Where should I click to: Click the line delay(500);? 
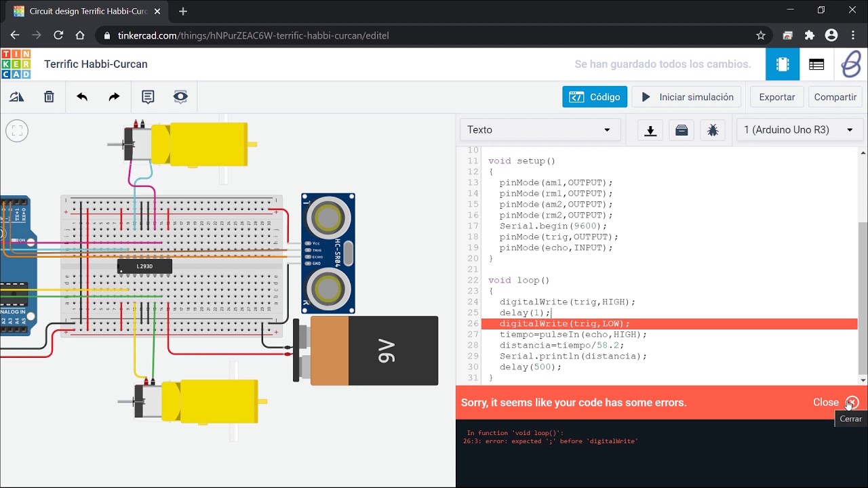[x=530, y=367]
